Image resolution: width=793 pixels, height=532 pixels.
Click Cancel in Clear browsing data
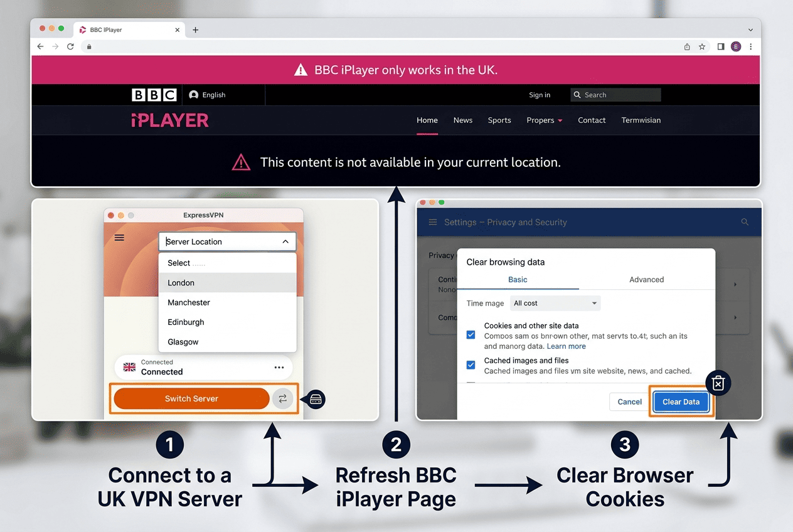[x=629, y=402]
